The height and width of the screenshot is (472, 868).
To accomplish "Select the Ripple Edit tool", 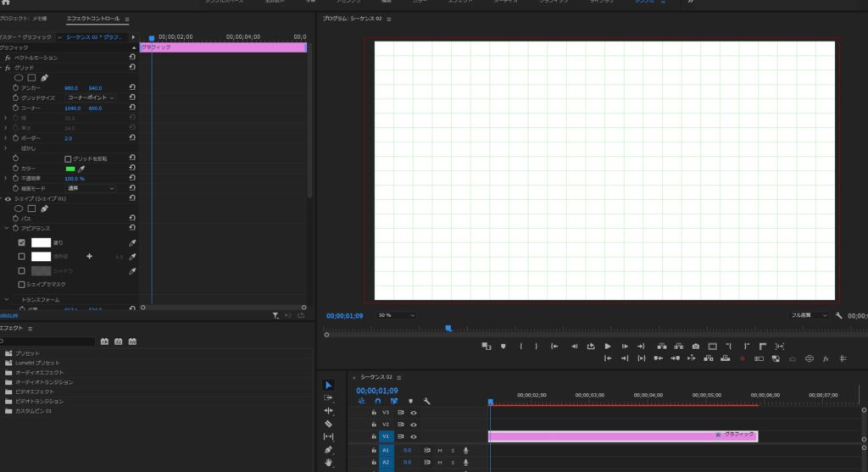I will pyautogui.click(x=328, y=411).
